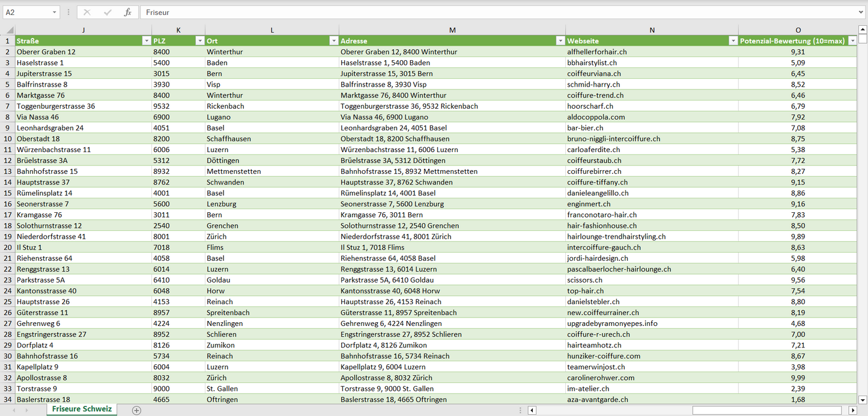The height and width of the screenshot is (416, 868).
Task: Click the horizontal scrollbar right arrow
Action: coord(852,410)
